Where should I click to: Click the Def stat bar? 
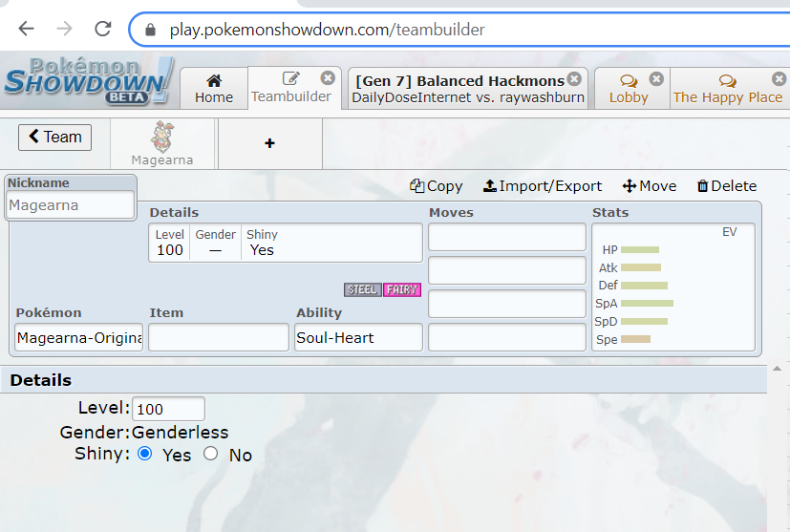645,286
